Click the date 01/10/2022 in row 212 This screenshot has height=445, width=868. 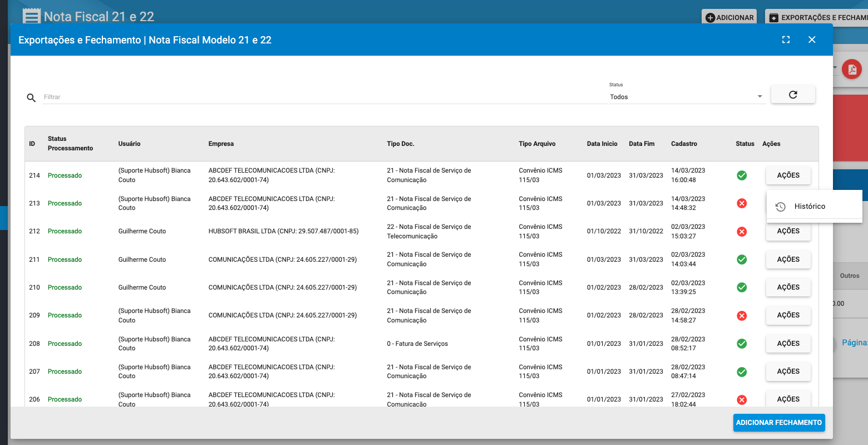(604, 231)
